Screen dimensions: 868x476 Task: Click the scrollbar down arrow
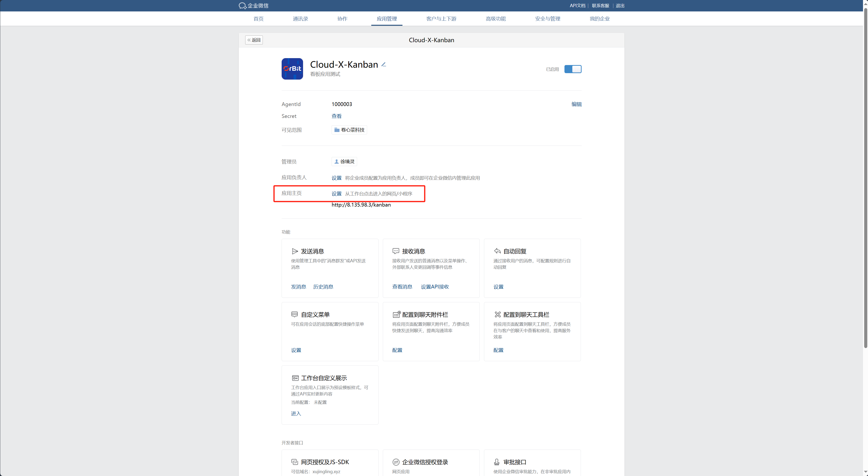(865, 472)
